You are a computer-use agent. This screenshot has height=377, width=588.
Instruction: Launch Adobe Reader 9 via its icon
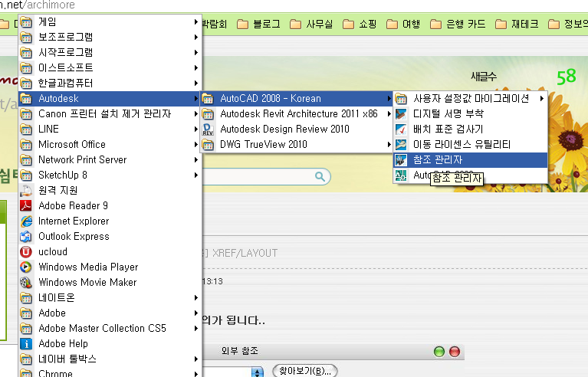26,205
